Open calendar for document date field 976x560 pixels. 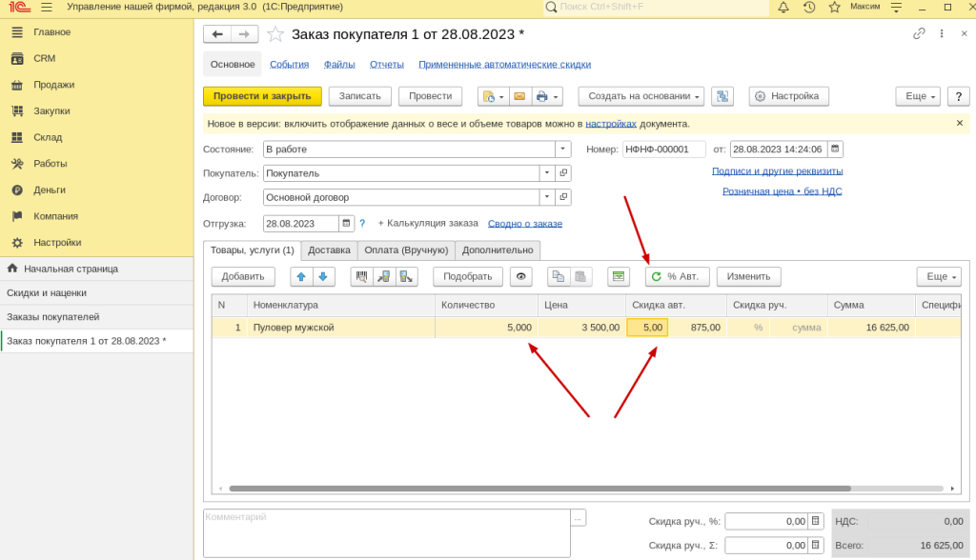[835, 149]
